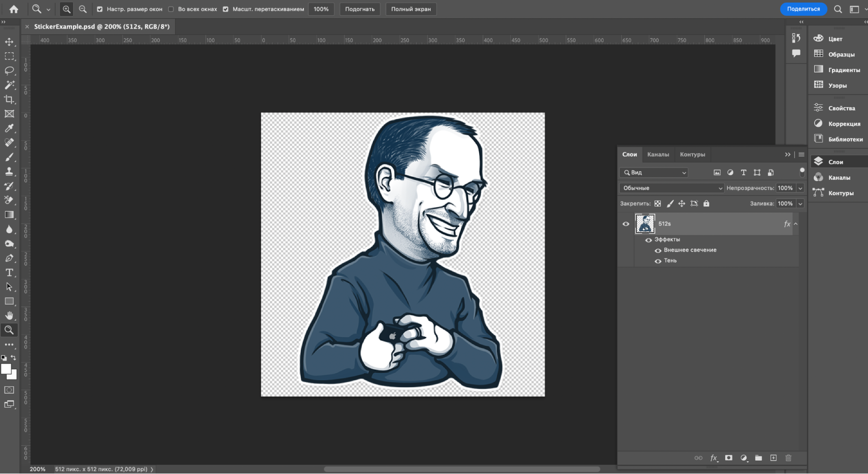Click the 100% zoom button

click(321, 9)
